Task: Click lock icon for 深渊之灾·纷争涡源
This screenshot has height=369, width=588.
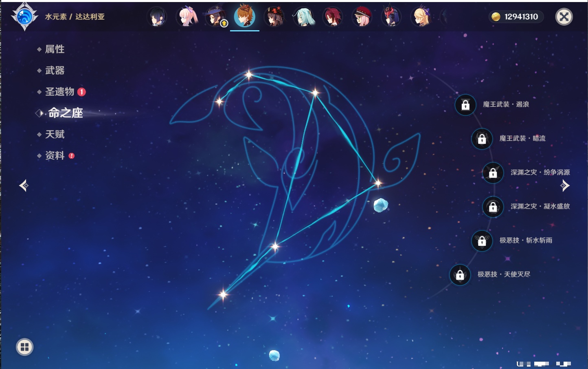Action: [x=493, y=172]
